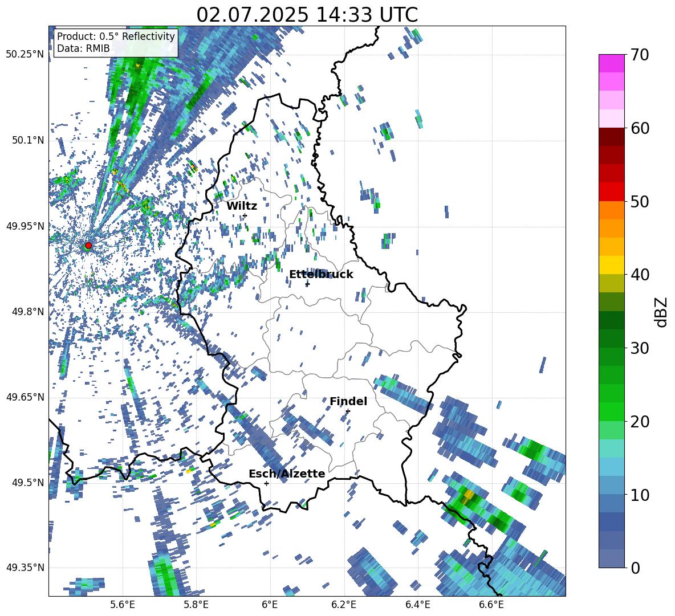
Task: Click the Product: 0.5° Reflectivity text
Action: [x=116, y=36]
